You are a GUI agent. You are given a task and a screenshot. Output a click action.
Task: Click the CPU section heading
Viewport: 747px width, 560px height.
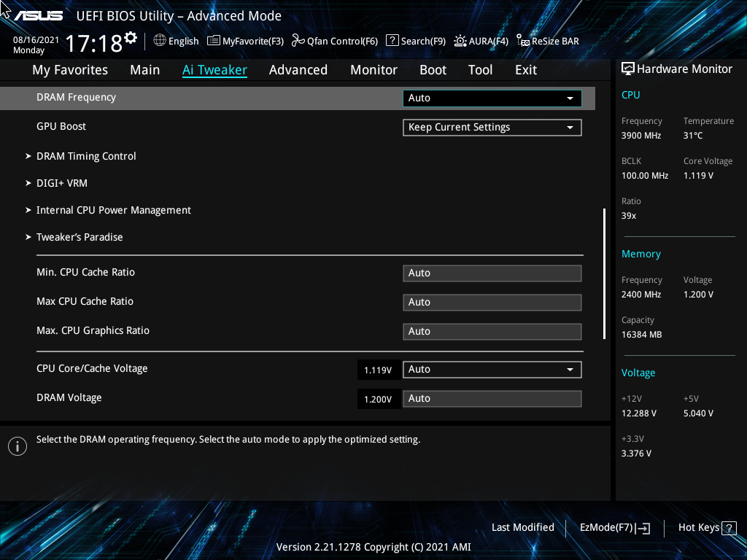(630, 95)
